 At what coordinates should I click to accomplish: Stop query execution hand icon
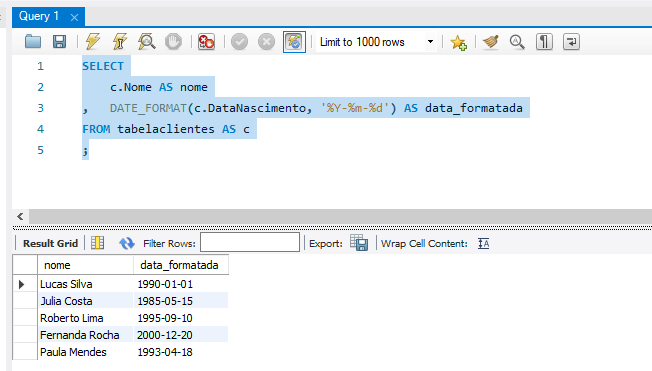[173, 42]
